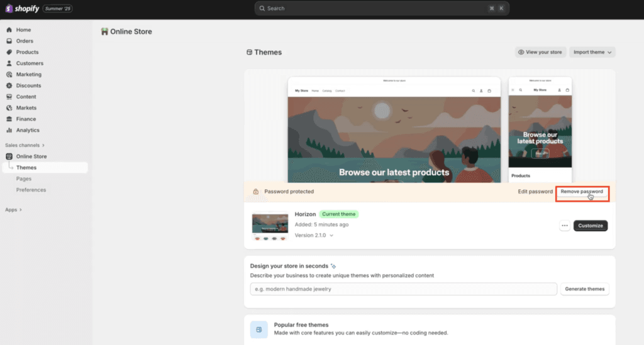Open Marketing in the sidebar
Image resolution: width=644 pixels, height=345 pixels.
coord(29,74)
